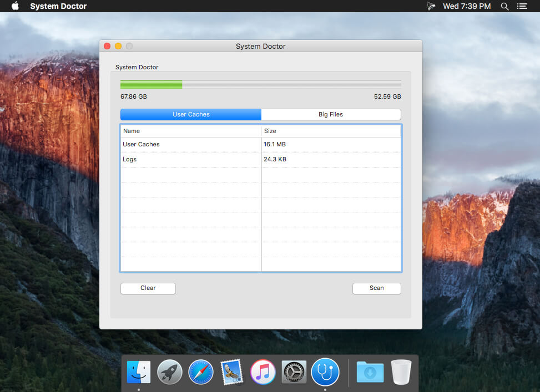Screen dimensions: 540x392
Task: Minimize the System Doctor window
Action: 118,46
